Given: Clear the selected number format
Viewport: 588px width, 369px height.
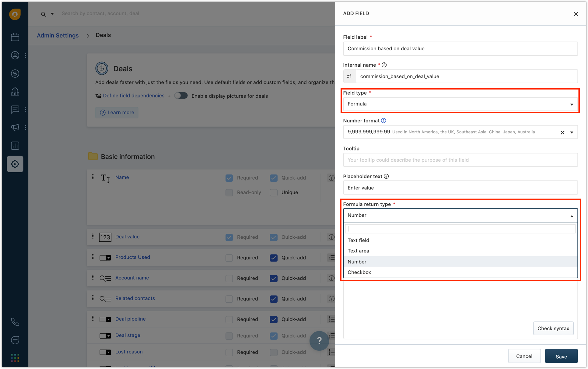Looking at the screenshot, I should (562, 132).
